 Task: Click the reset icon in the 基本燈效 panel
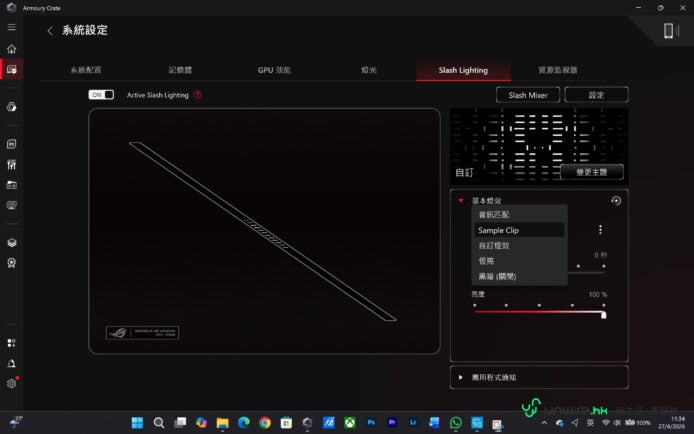click(x=616, y=200)
